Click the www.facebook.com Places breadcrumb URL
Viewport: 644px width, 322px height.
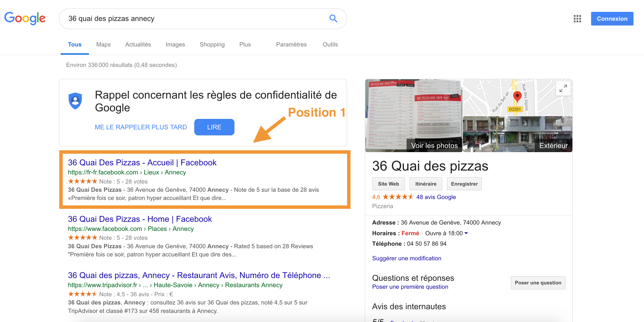click(131, 229)
